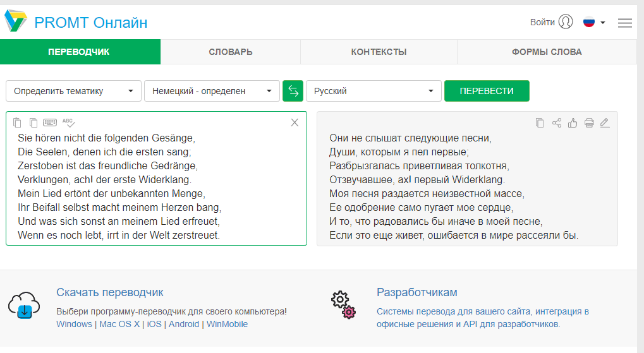Follow the 'Mac OS X' download link
This screenshot has width=644, height=353.
(x=119, y=324)
